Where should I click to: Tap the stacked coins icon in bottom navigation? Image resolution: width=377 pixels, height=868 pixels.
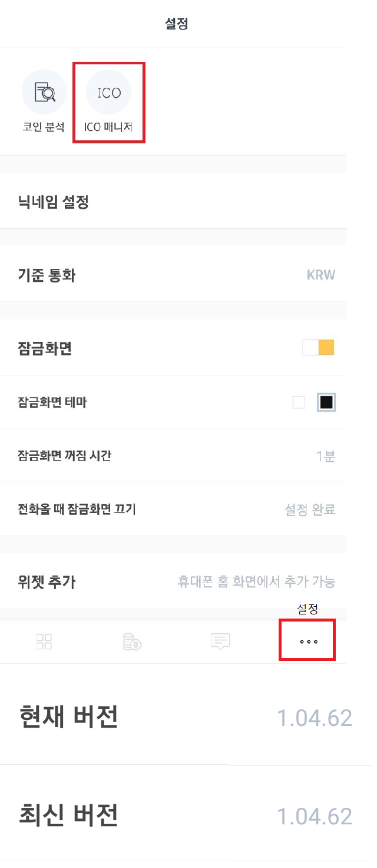click(x=131, y=642)
